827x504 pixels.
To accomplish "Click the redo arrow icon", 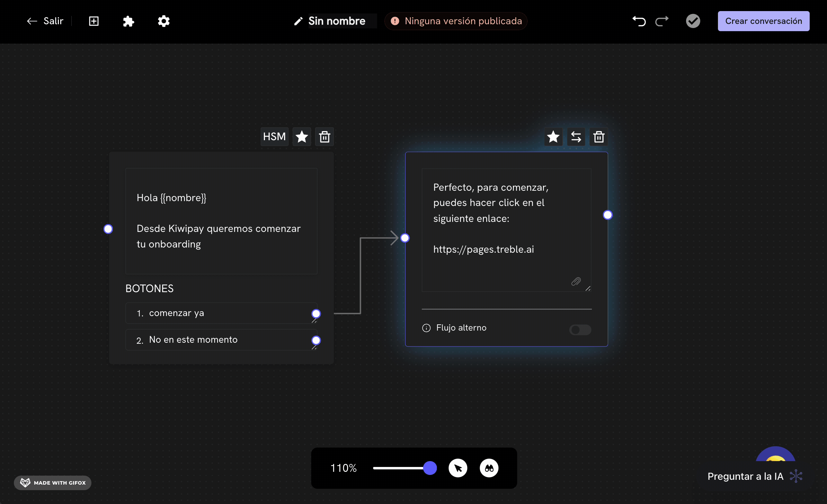I will [x=662, y=21].
